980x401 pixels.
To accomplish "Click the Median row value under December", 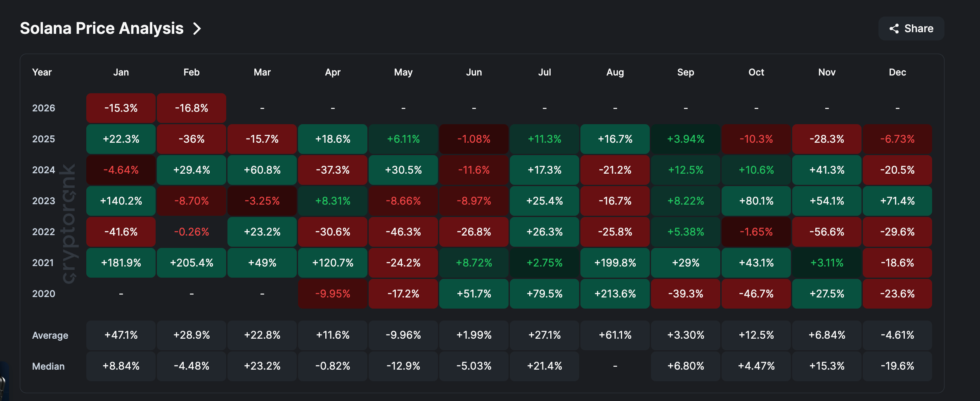I will [897, 366].
